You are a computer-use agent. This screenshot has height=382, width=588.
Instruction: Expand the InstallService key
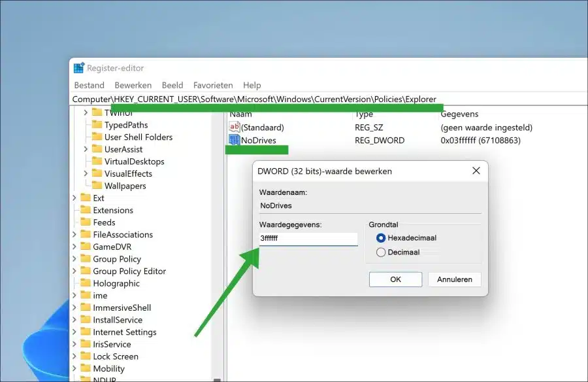[x=74, y=320]
